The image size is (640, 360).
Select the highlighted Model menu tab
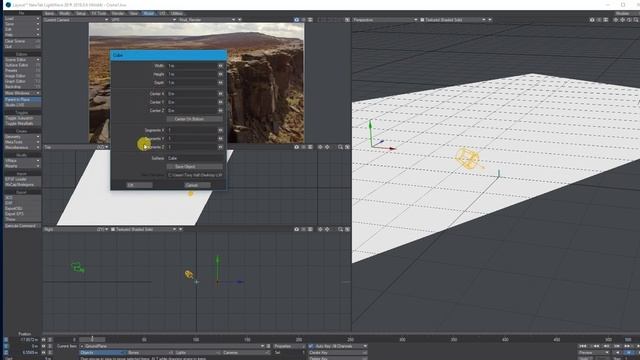[149, 13]
